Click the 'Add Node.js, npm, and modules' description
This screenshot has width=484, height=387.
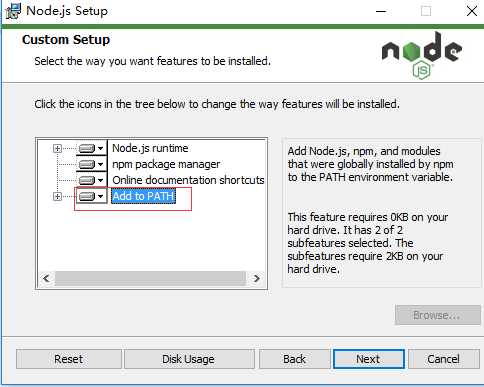[370, 164]
